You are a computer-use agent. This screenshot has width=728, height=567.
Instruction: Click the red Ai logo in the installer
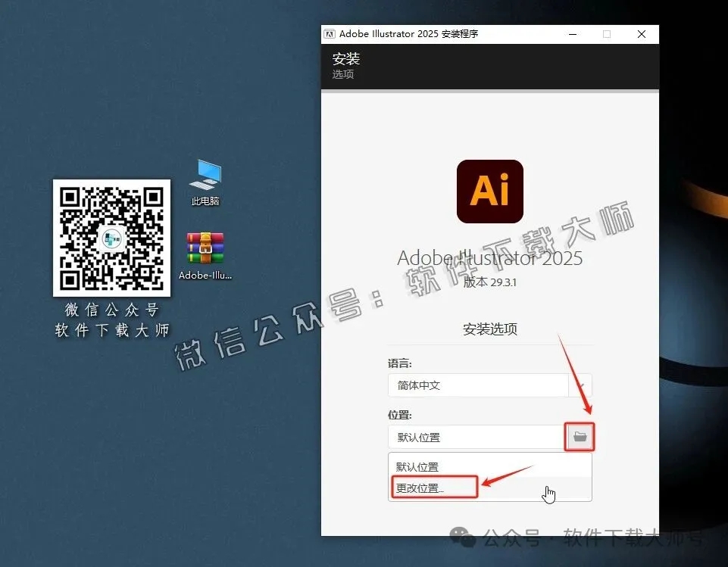(x=489, y=192)
